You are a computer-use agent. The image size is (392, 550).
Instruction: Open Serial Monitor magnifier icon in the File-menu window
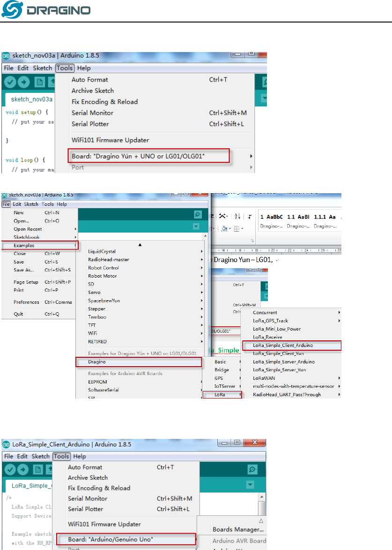coord(198,214)
